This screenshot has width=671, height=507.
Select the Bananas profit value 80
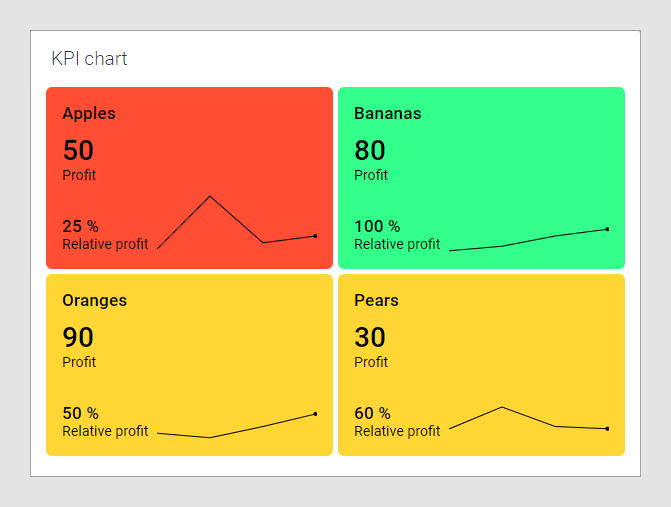[x=370, y=151]
